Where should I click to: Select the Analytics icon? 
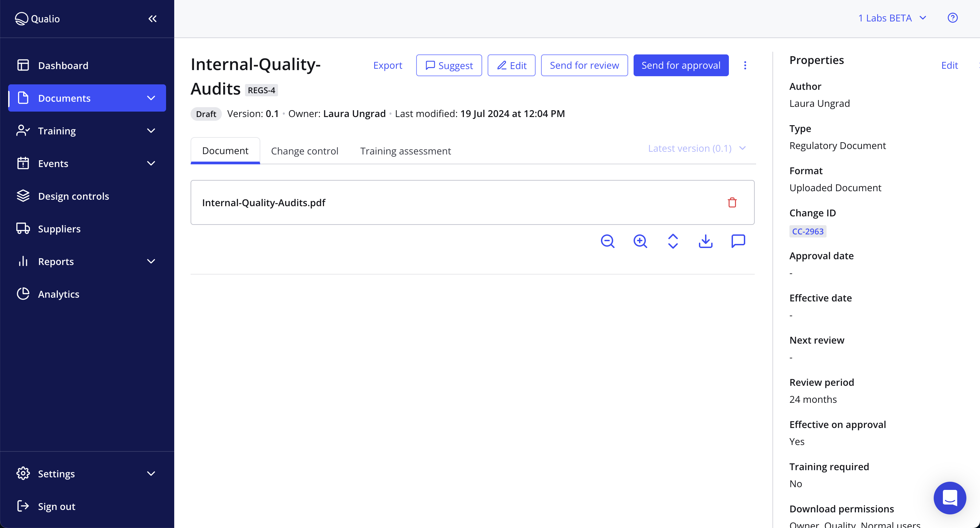(x=22, y=294)
